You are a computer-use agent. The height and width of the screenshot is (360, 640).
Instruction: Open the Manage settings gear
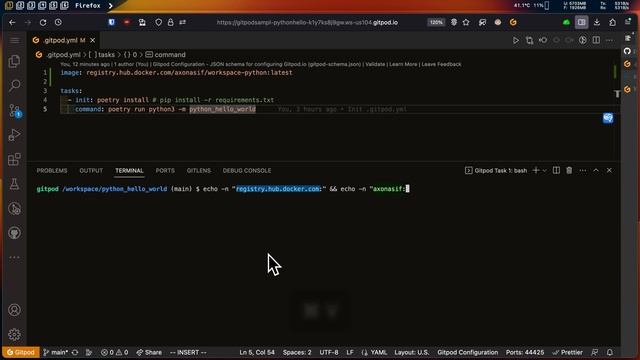14,335
